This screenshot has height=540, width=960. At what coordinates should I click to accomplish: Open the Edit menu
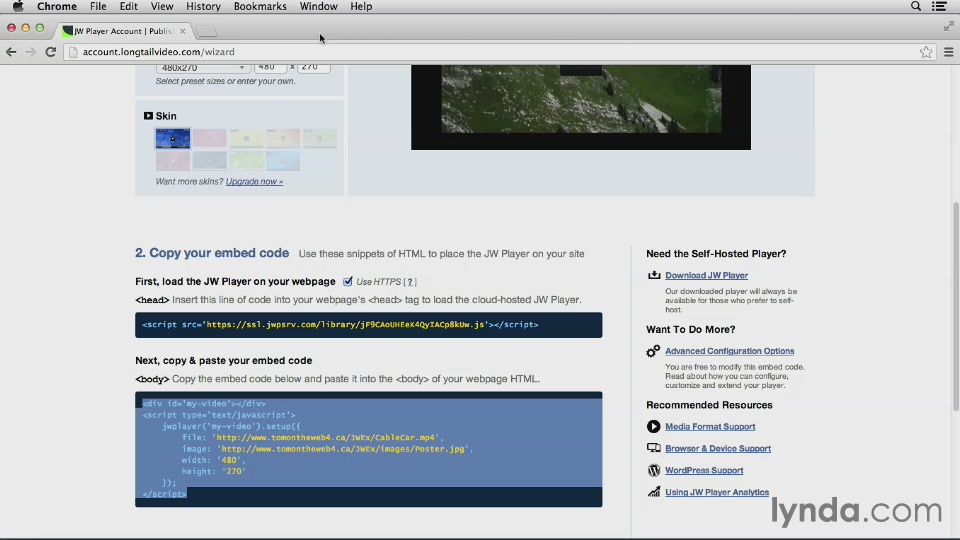click(x=129, y=6)
